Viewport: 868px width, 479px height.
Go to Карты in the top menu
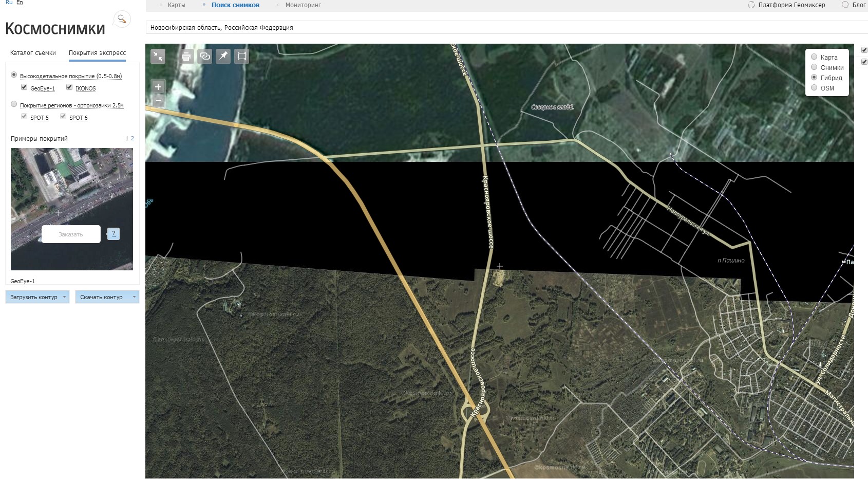click(x=176, y=5)
